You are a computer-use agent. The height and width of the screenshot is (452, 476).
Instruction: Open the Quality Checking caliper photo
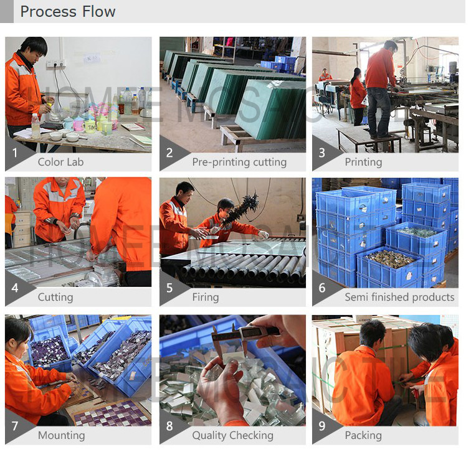pyautogui.click(x=233, y=370)
